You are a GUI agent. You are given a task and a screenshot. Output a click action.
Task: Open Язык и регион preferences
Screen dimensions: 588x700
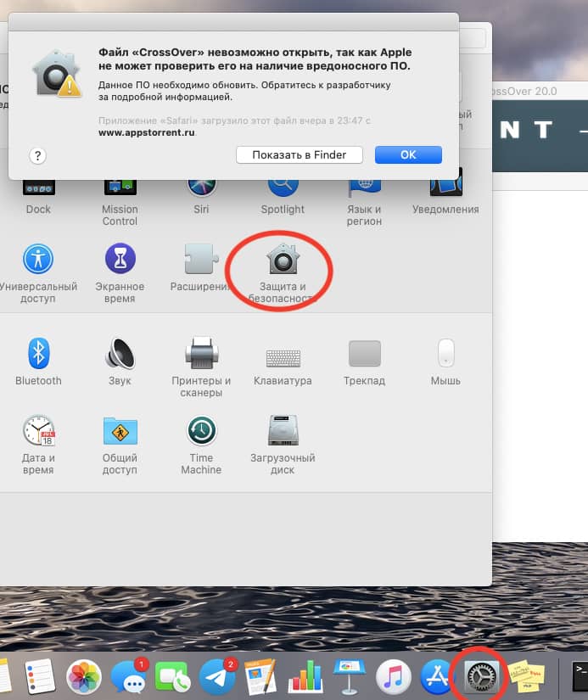pos(364,202)
